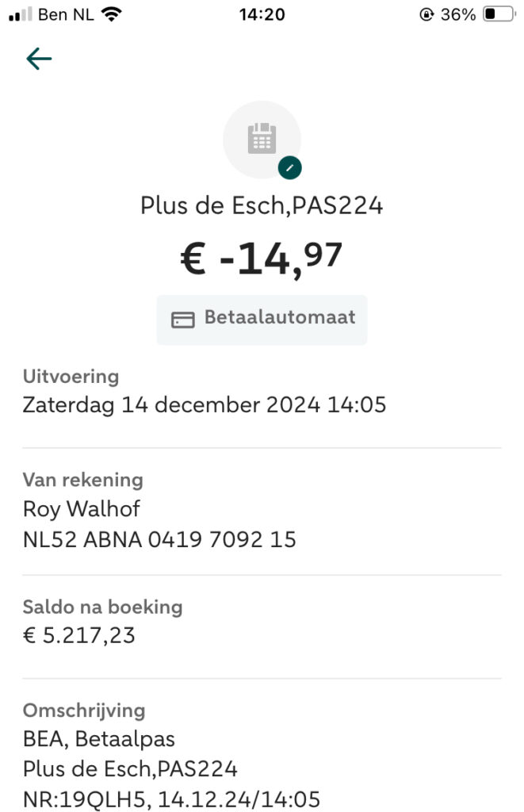Tap the calendar category icon circle
This screenshot has height=812, width=524.
pyautogui.click(x=262, y=139)
